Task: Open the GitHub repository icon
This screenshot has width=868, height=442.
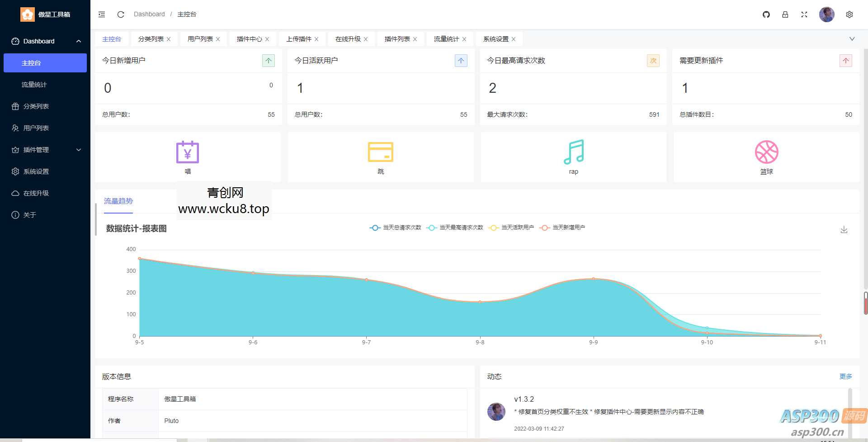Action: (766, 14)
